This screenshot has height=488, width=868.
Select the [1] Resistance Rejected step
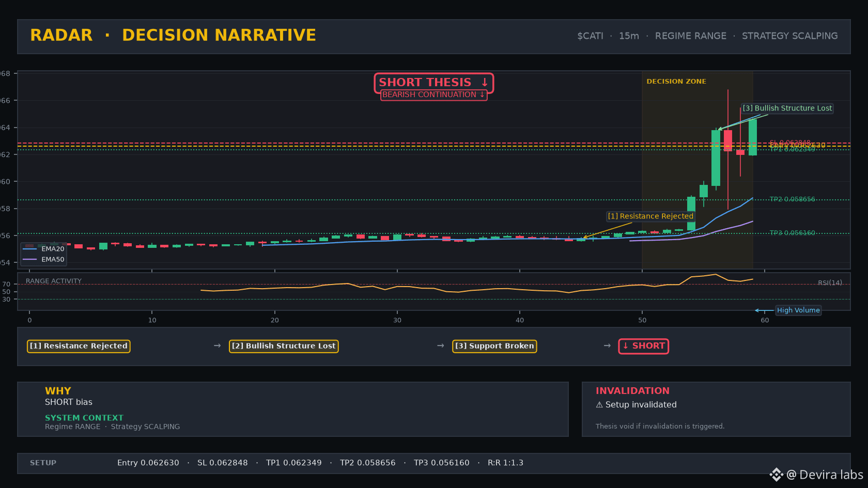pos(79,346)
